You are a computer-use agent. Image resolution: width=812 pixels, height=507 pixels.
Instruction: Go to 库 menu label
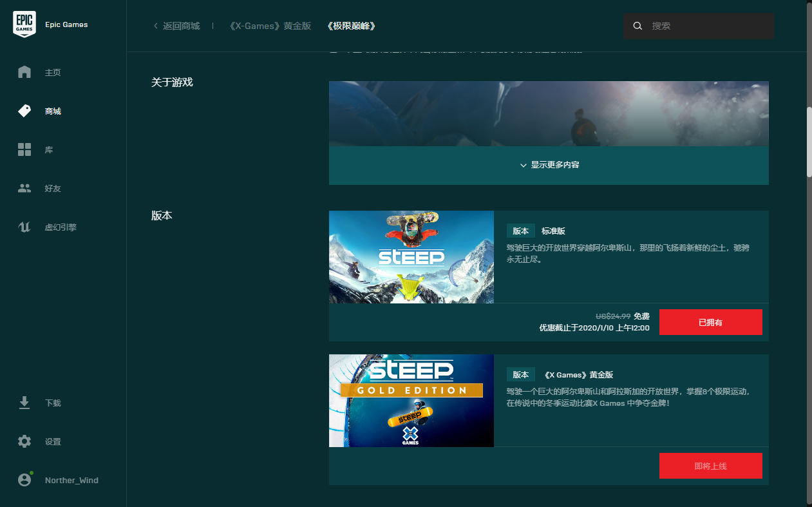(x=49, y=150)
